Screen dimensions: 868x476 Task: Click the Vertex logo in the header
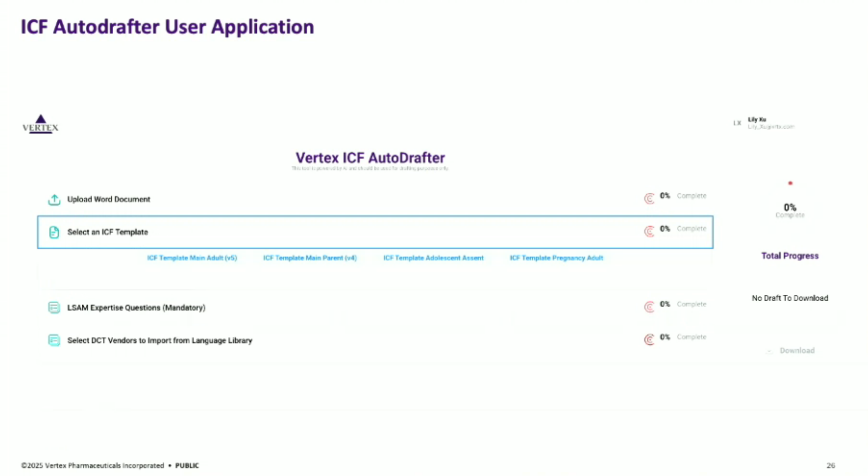pos(40,124)
